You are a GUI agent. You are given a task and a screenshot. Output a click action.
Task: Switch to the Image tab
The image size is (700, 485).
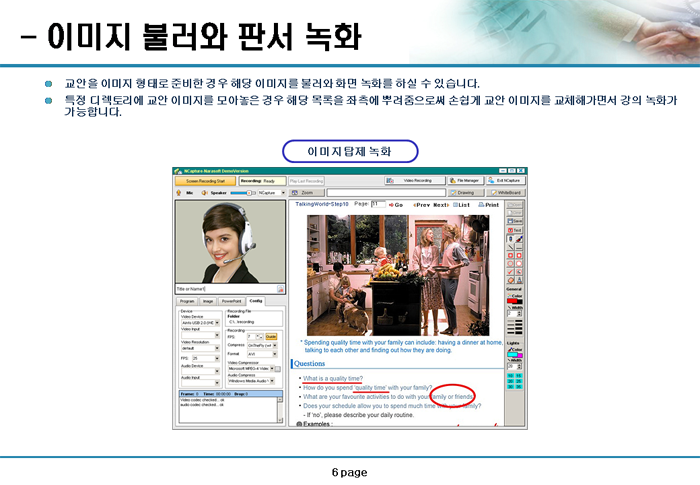208,301
